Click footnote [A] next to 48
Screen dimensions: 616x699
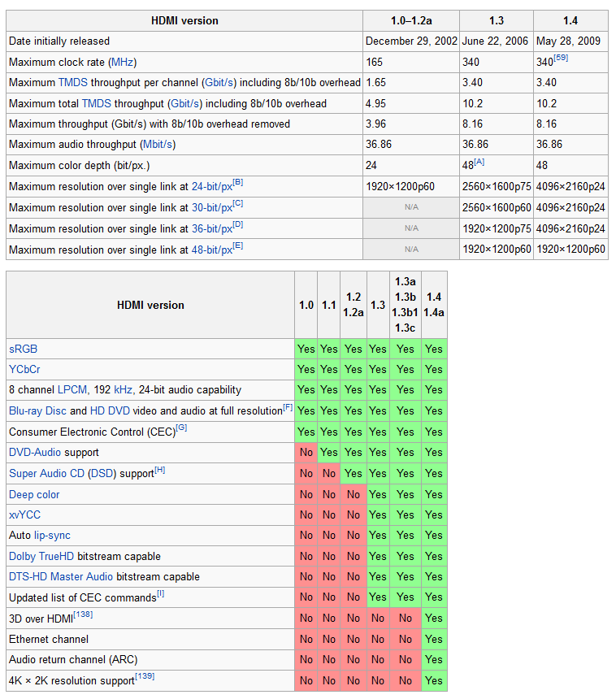pos(479,162)
